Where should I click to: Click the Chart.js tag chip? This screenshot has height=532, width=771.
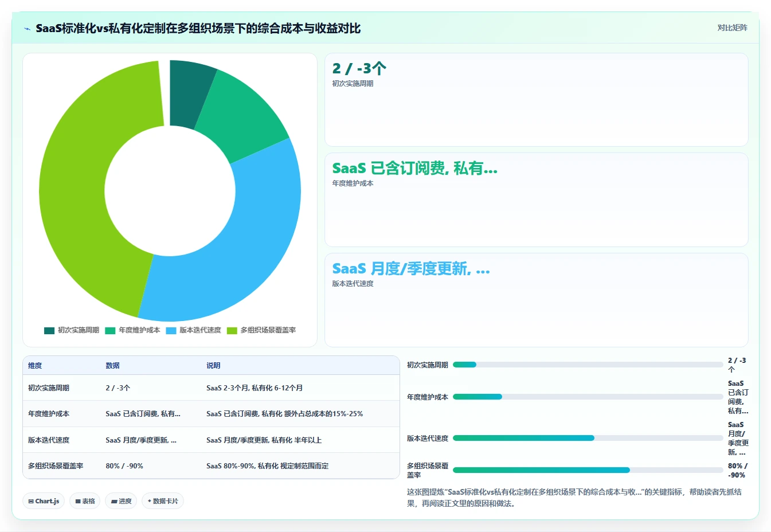click(44, 501)
